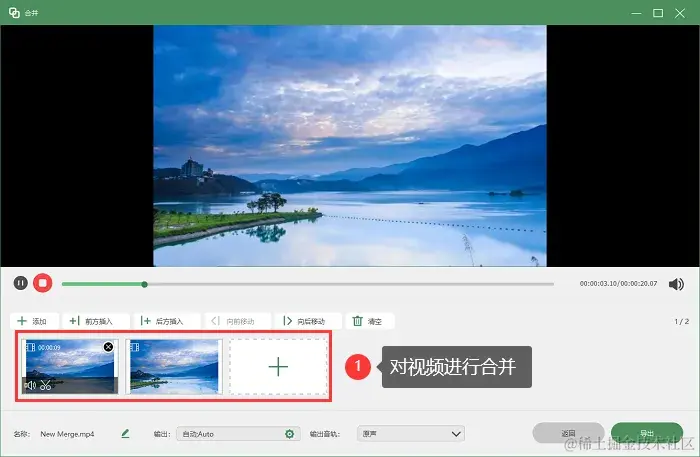
Task: Click 前方插入 to insert before
Action: click(96, 321)
